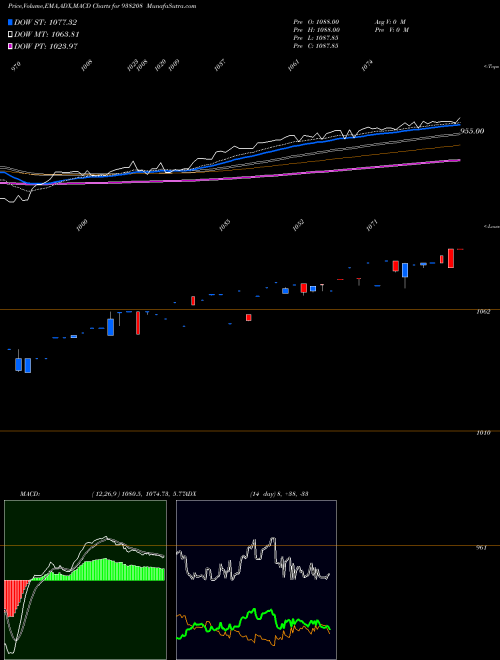Select the DOW ST: 1077.32 label
Viewport: 500px width, 660px height.
point(45,22)
